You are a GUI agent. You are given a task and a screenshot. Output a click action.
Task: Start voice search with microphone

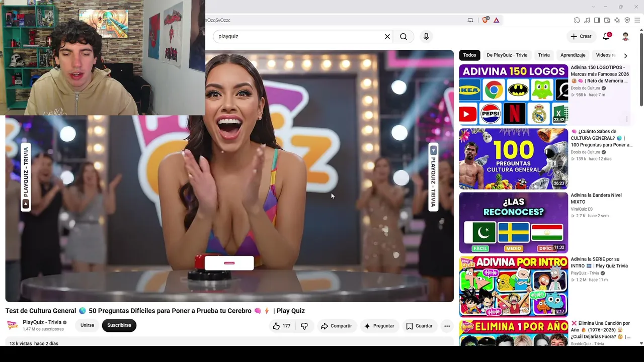[x=426, y=37]
